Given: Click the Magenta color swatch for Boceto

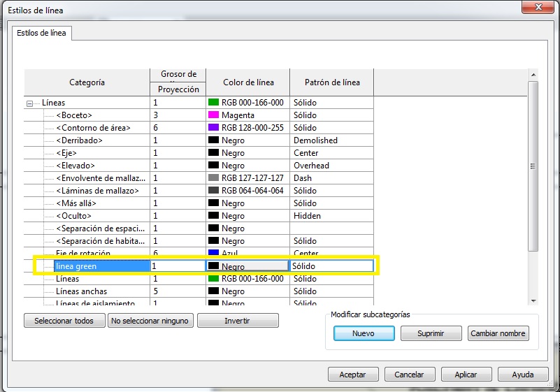Looking at the screenshot, I should (214, 115).
